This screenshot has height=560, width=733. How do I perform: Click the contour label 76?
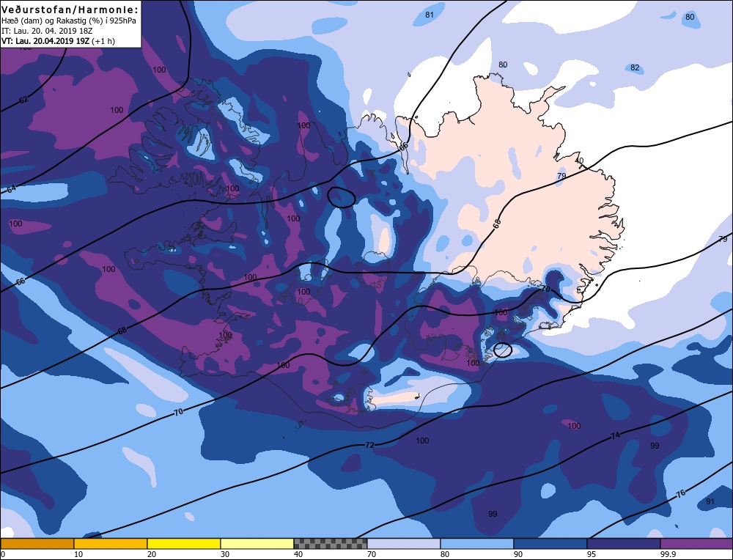click(681, 493)
